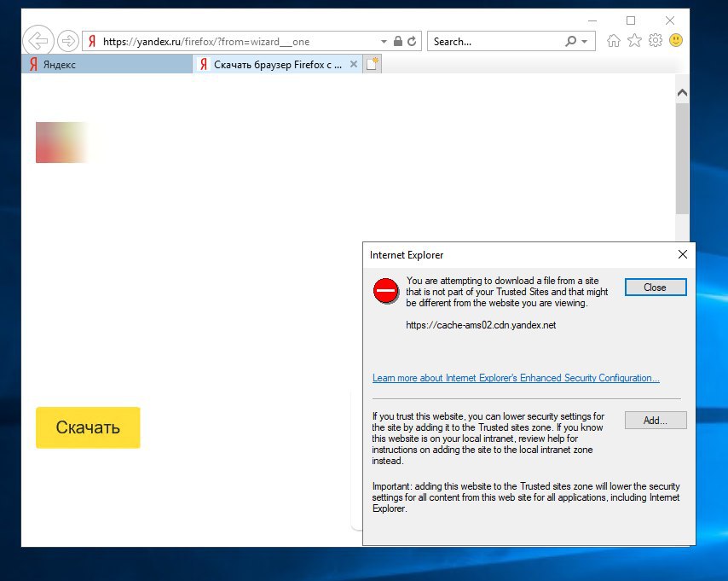Click the vertical scrollbar thumb
This screenshot has width=728, height=581.
[x=682, y=159]
